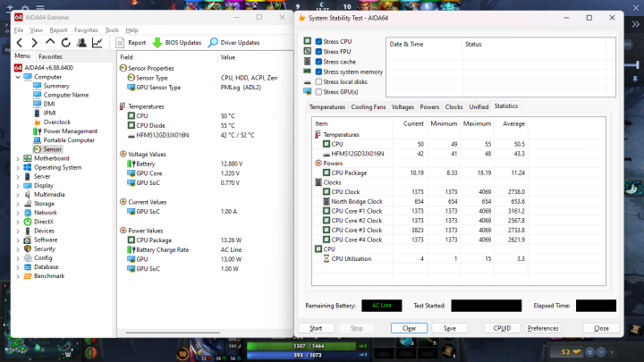Expand the Multimedia tree node
Image resolution: width=644 pixels, height=362 pixels.
click(18, 195)
